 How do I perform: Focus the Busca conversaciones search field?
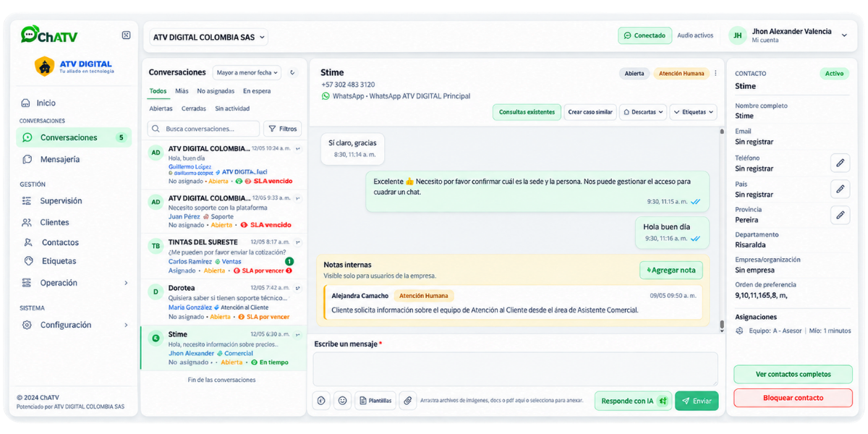[x=203, y=129]
